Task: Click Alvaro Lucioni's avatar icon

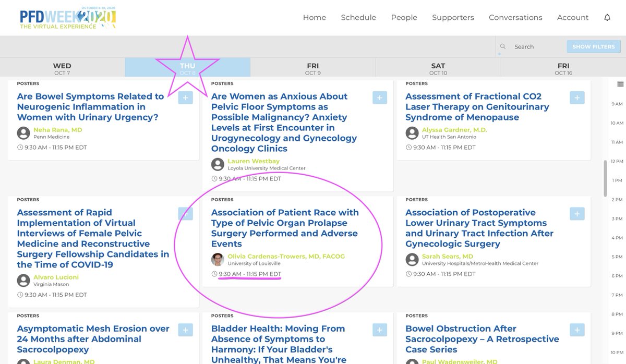Action: 23,281
